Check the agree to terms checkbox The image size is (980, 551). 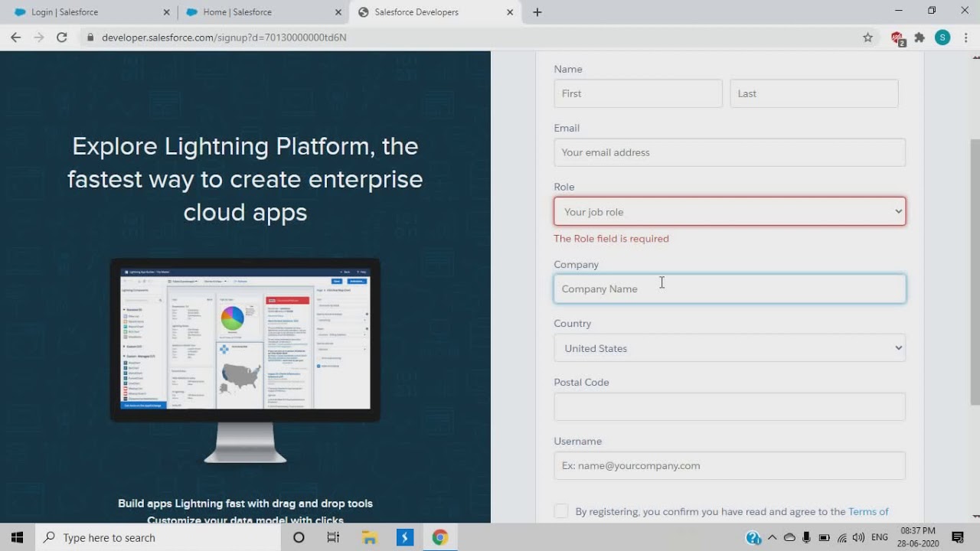pyautogui.click(x=561, y=511)
